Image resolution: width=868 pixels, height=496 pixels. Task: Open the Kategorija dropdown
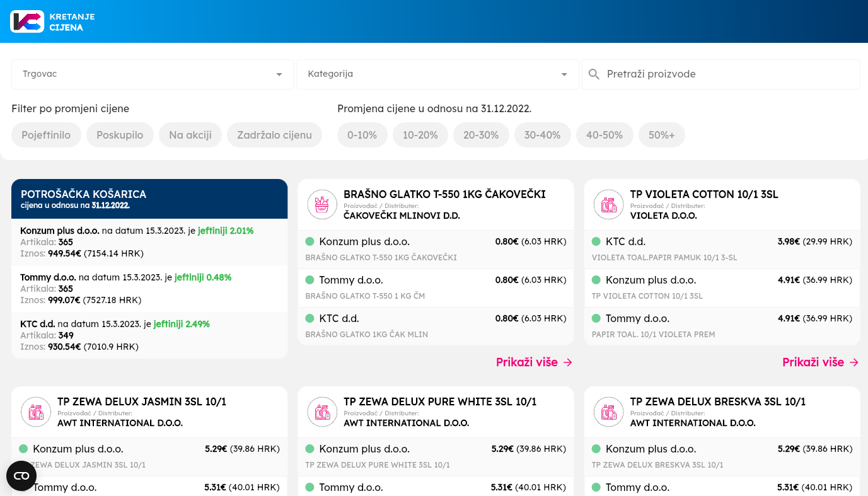[437, 74]
